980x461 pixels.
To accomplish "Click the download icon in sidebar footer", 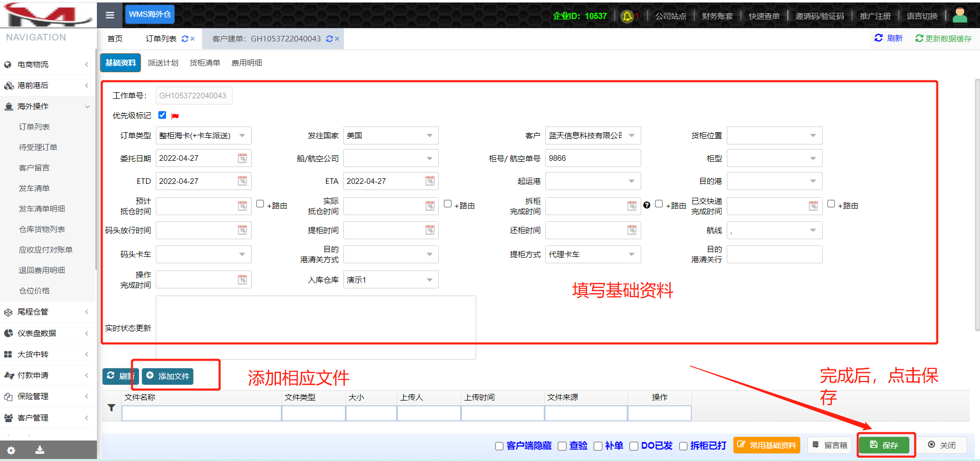I will pos(39,450).
